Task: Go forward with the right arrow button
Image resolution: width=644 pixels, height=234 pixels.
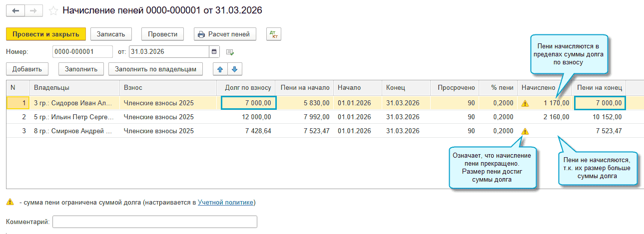Action: [33, 10]
